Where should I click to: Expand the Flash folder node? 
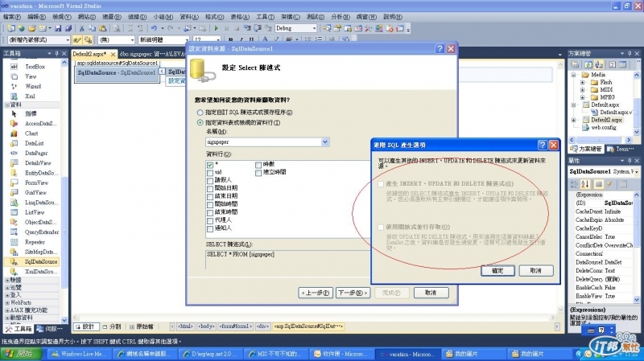click(x=582, y=82)
